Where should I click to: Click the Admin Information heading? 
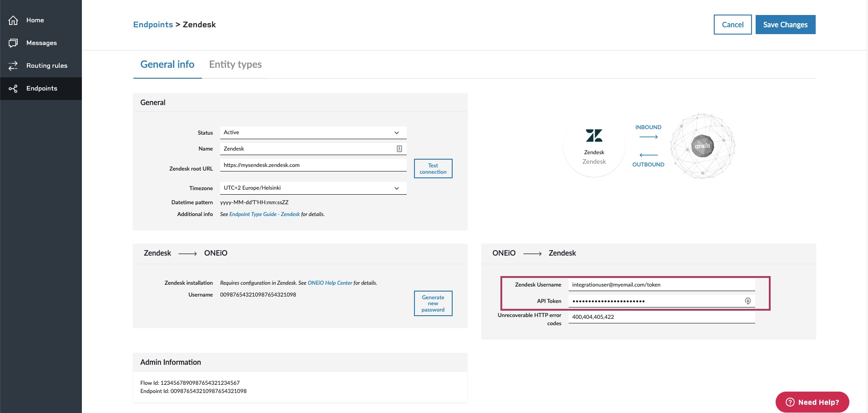coord(171,362)
